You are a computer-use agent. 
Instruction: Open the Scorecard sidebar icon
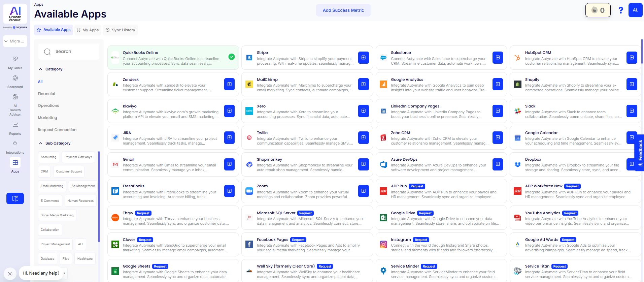pyautogui.click(x=15, y=78)
